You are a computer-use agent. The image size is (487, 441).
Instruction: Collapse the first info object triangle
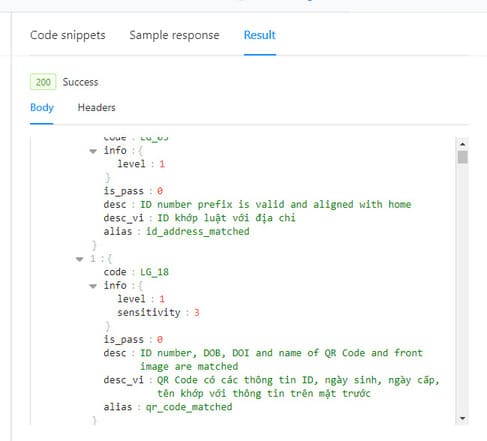93,151
